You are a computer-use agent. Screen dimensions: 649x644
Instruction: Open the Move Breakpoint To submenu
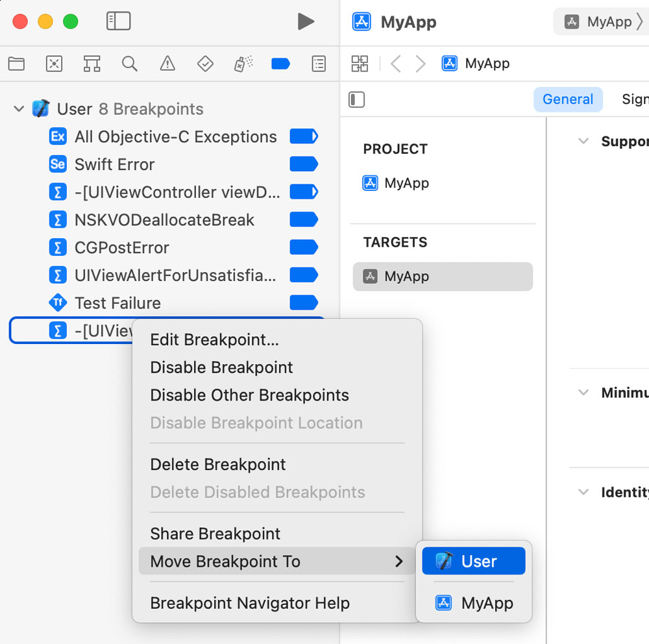pyautogui.click(x=277, y=561)
